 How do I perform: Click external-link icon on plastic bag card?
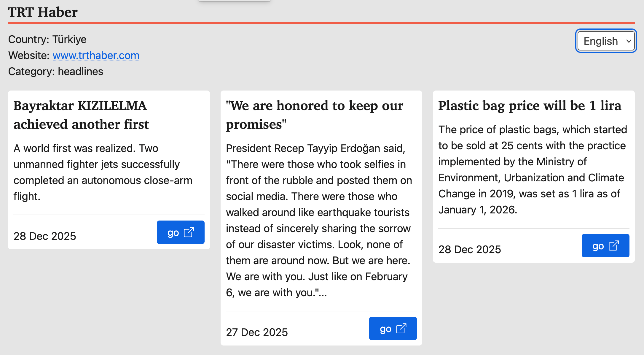tap(613, 246)
